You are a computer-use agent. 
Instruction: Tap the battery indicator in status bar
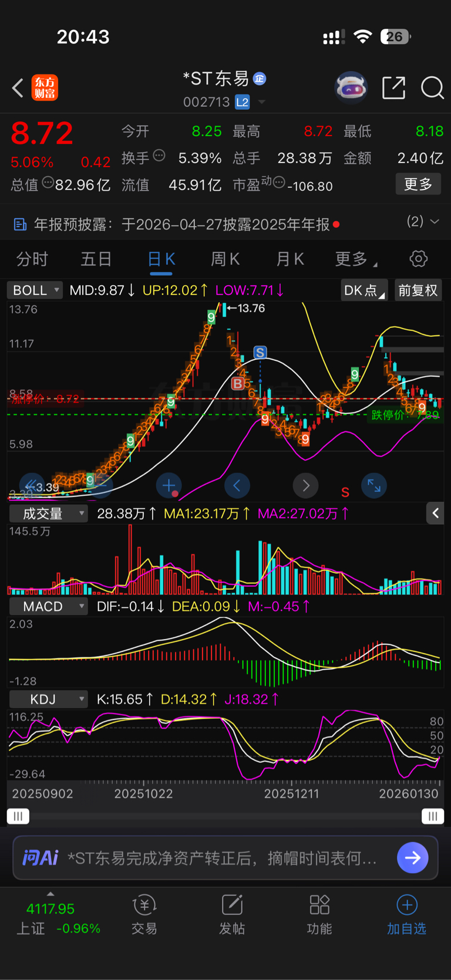(x=396, y=37)
